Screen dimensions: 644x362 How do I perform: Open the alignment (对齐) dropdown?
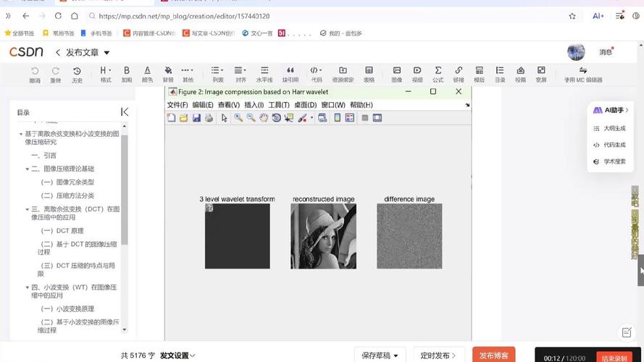click(x=241, y=75)
